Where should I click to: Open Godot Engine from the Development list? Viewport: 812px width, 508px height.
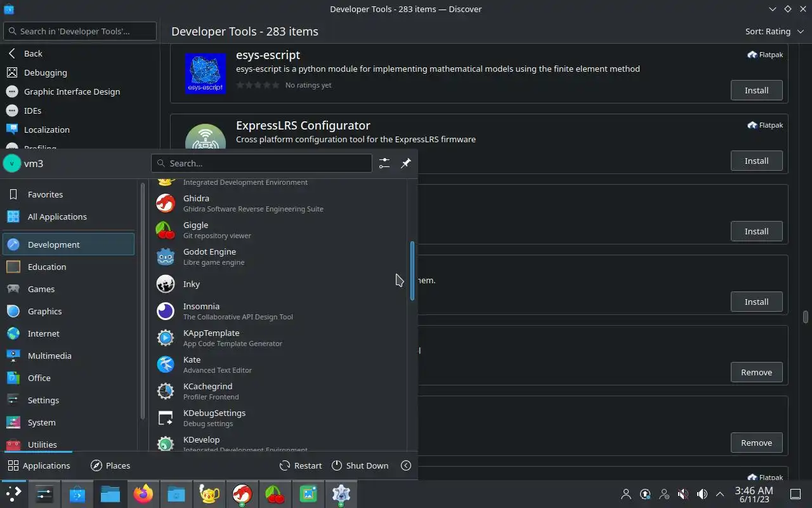coord(279,257)
